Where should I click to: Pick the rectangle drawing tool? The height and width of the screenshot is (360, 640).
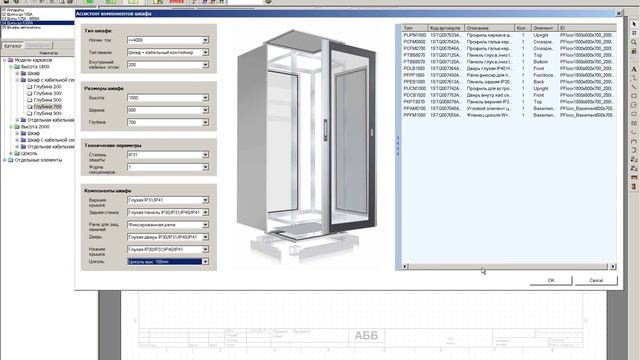[x=634, y=96]
